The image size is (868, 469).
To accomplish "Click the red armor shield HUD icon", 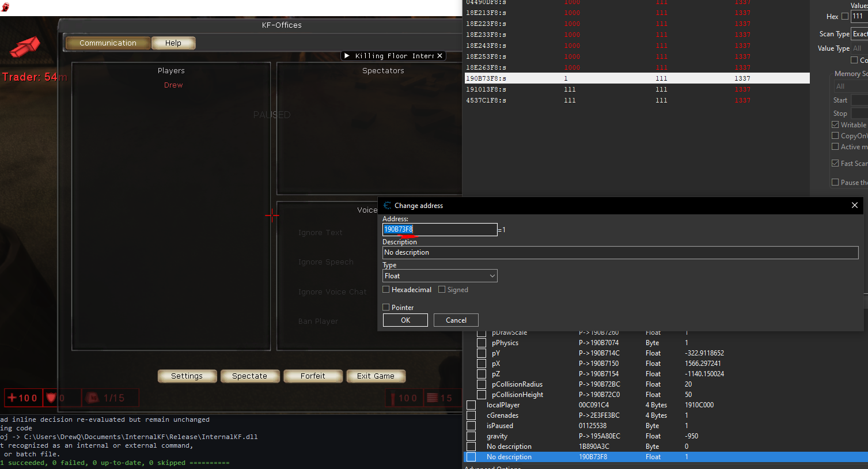I will pyautogui.click(x=51, y=398).
